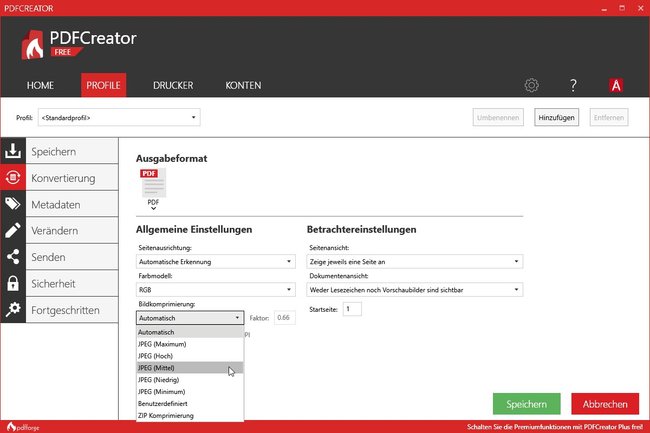The width and height of the screenshot is (650, 433).
Task: Click the Faktor 0.66 input field
Action: point(285,318)
